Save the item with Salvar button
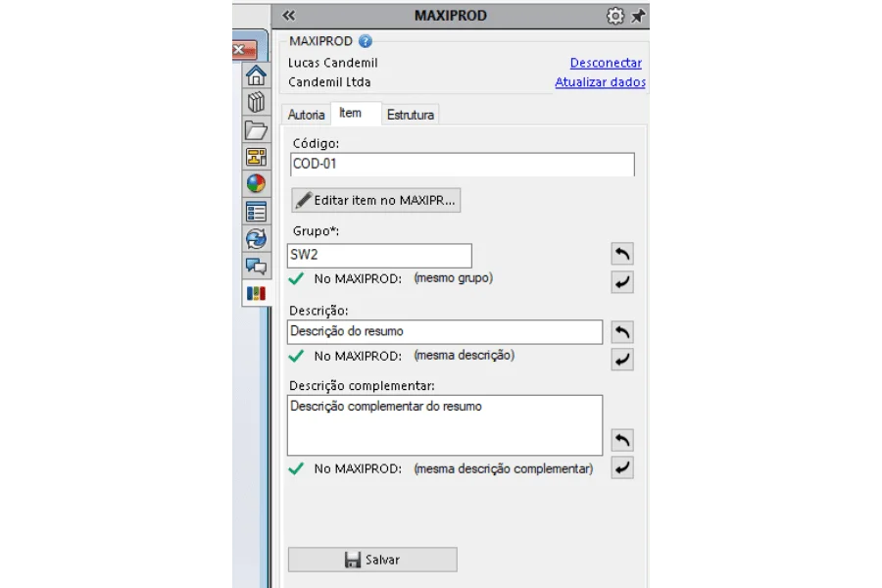The height and width of the screenshot is (588, 882). point(372,560)
